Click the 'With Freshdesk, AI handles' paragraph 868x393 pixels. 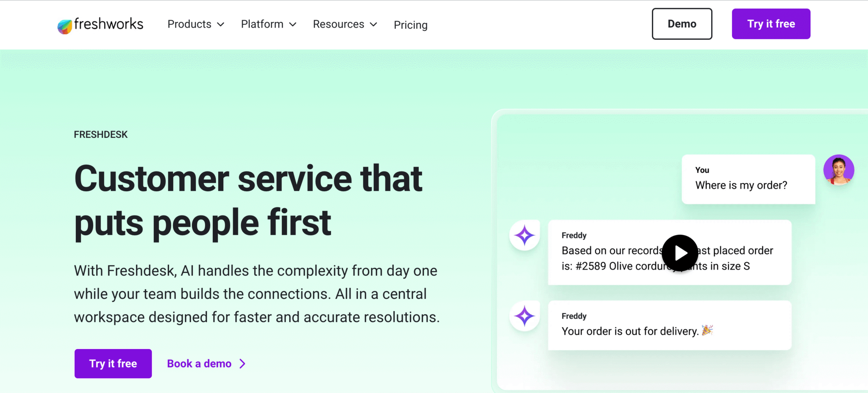257,294
